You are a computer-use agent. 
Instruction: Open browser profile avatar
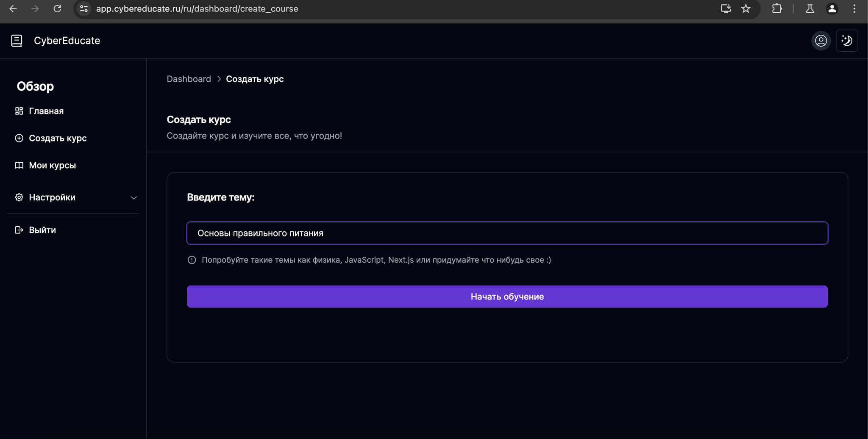[832, 8]
